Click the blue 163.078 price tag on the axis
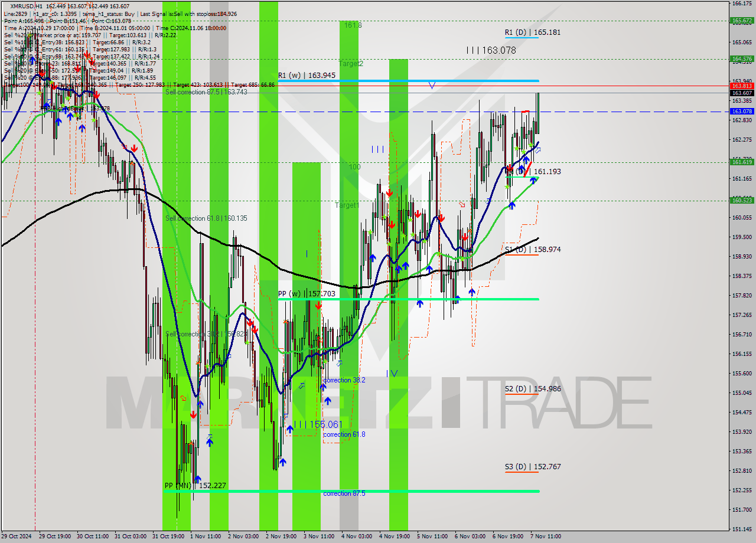 742,112
